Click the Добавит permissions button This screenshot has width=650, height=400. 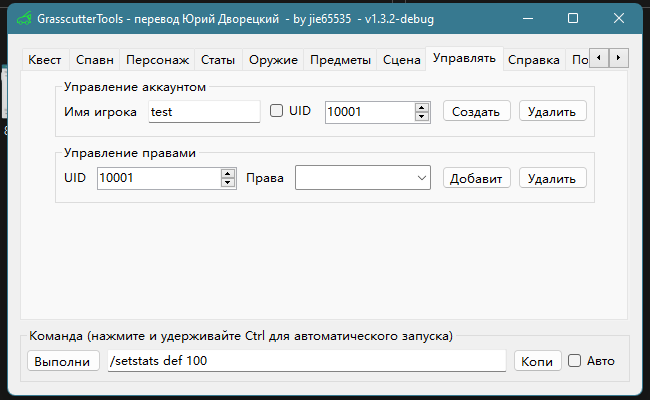click(x=477, y=178)
